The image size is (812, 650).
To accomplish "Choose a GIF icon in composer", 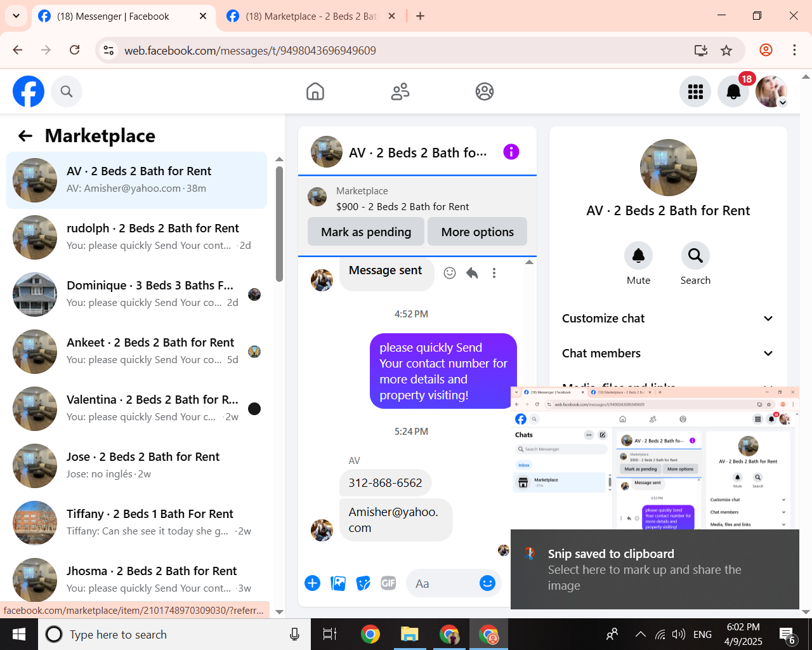I will click(388, 583).
